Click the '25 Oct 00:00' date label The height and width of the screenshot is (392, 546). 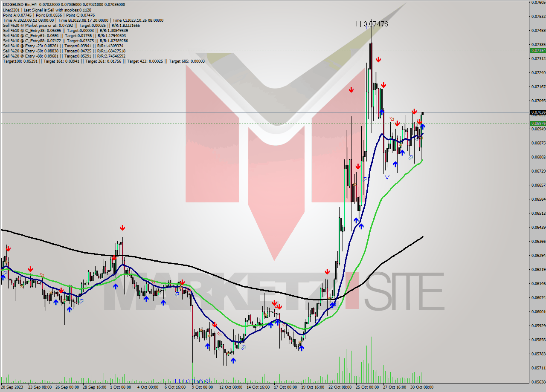pos(367,387)
